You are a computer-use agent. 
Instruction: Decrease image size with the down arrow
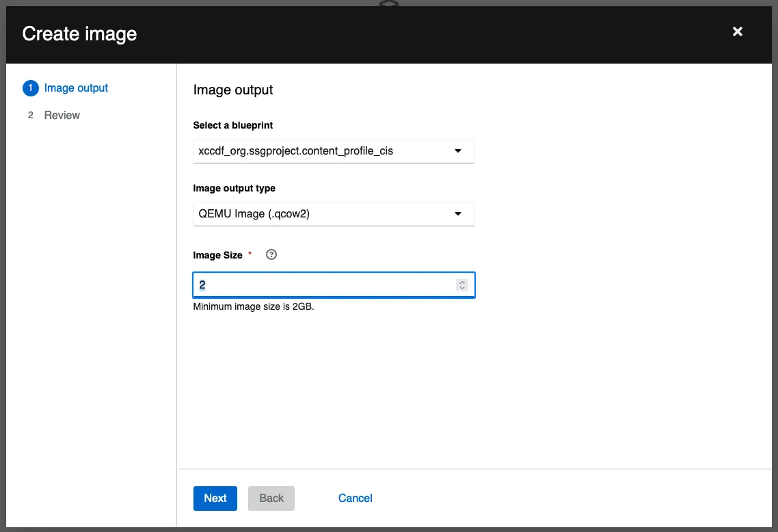pos(462,289)
